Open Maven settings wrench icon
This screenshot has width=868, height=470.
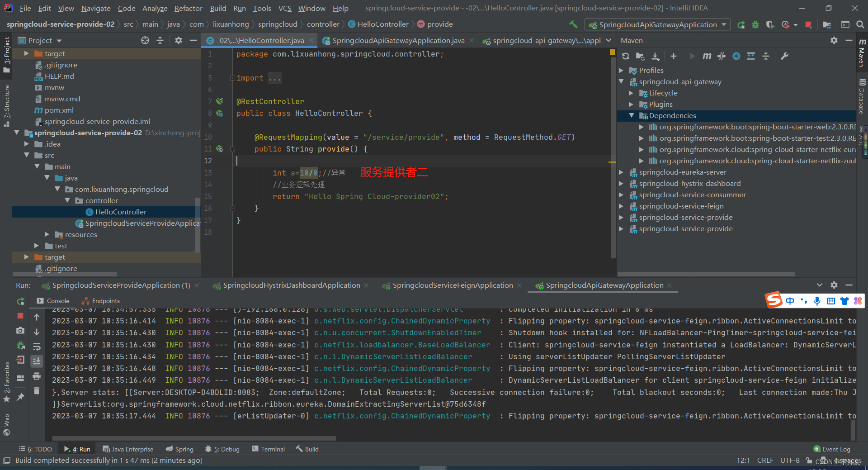pyautogui.click(x=784, y=56)
